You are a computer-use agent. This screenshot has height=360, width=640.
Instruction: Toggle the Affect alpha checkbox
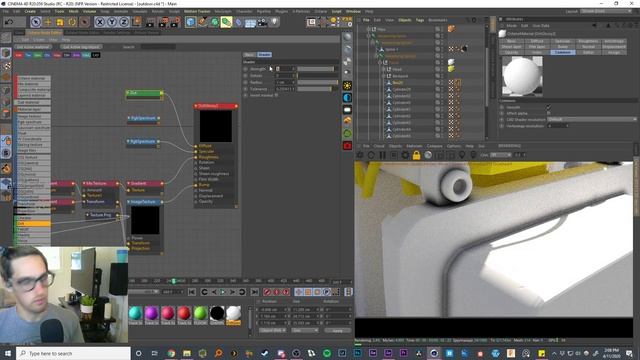(549, 113)
